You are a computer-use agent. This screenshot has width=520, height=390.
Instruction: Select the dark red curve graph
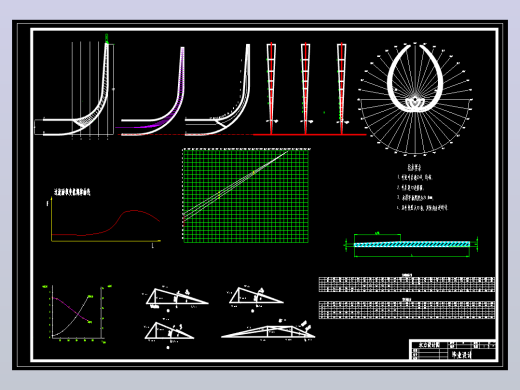coord(105,222)
